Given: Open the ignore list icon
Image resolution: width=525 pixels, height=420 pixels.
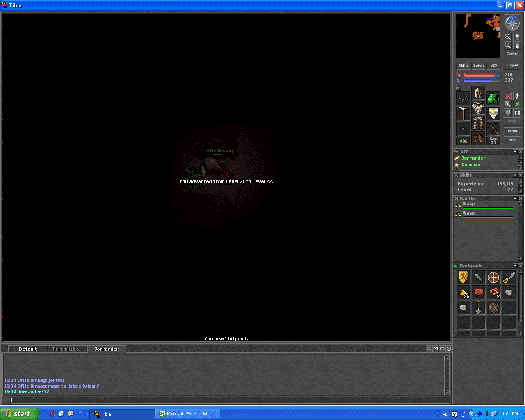Looking at the screenshot, I should tap(449, 349).
